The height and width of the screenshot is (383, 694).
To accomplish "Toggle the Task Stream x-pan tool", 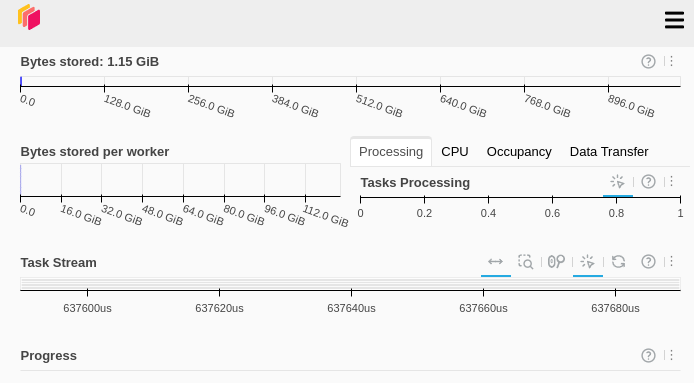I will [495, 262].
